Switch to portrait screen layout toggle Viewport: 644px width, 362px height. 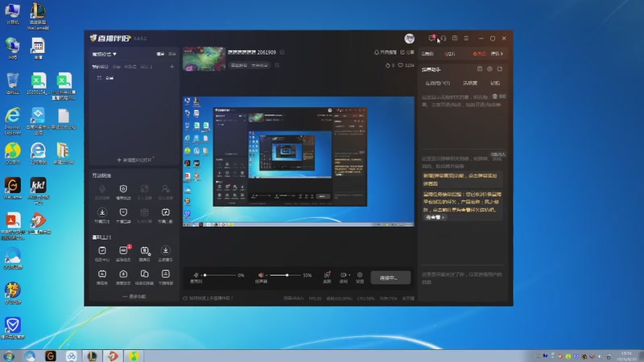[172, 54]
